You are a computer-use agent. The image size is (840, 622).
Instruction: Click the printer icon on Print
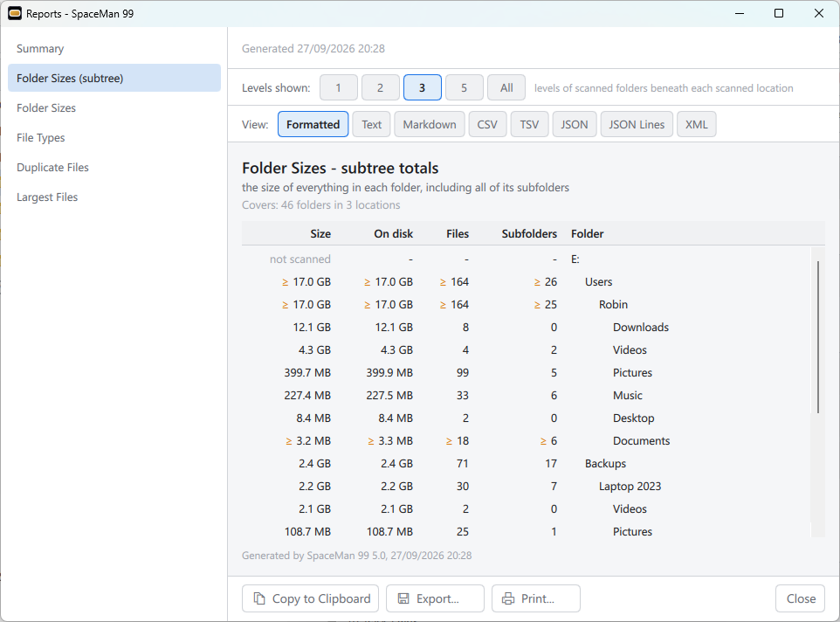point(508,598)
